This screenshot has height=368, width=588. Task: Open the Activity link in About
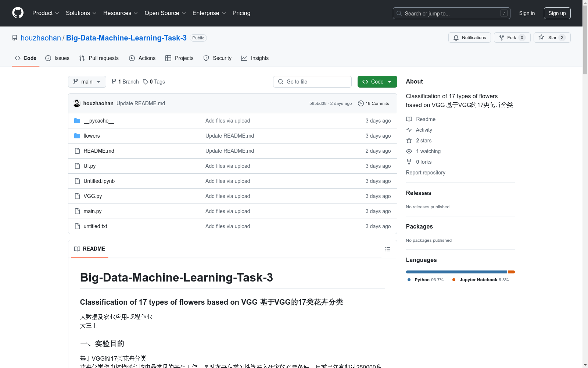419,130
